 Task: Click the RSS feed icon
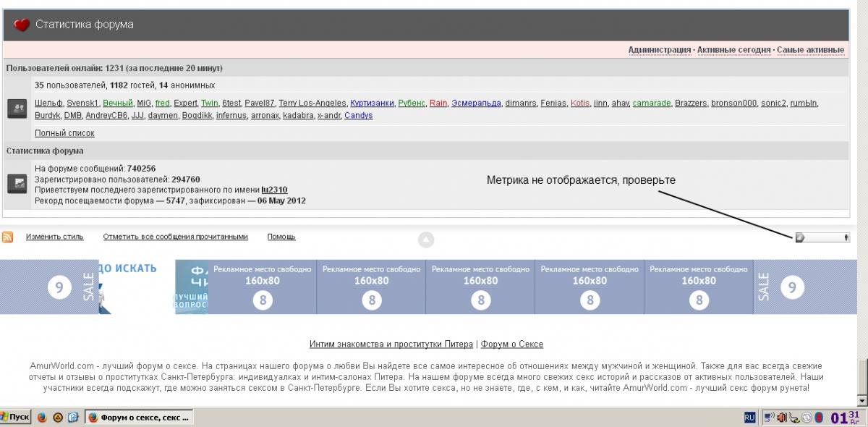coord(8,237)
